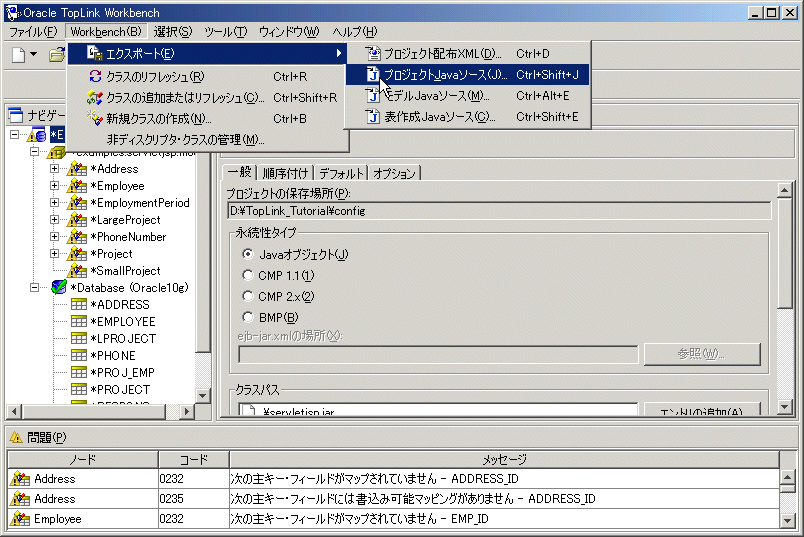
Task: Click the Database (Oracle10g) icon with green check
Action: [x=59, y=287]
